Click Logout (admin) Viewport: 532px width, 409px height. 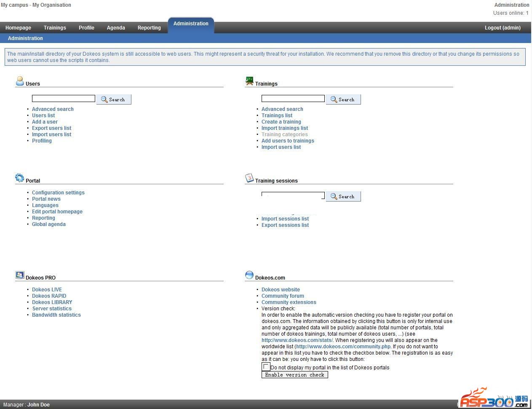coord(503,28)
